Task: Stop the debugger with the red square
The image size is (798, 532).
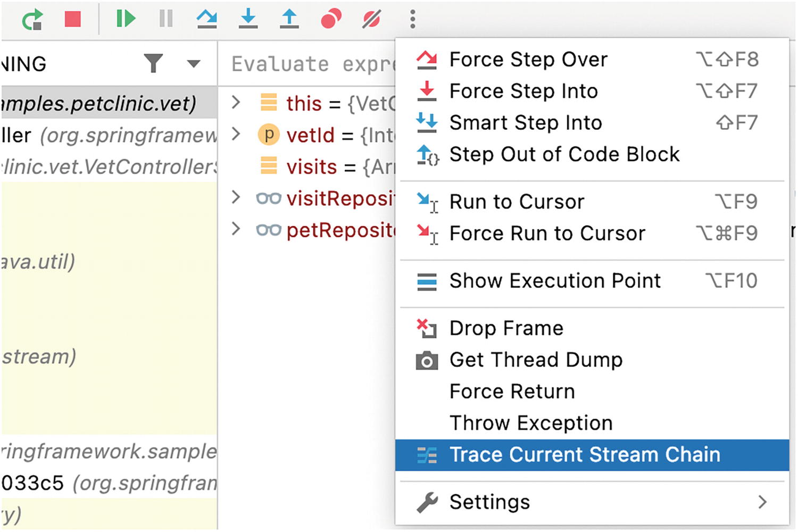Action: tap(73, 19)
